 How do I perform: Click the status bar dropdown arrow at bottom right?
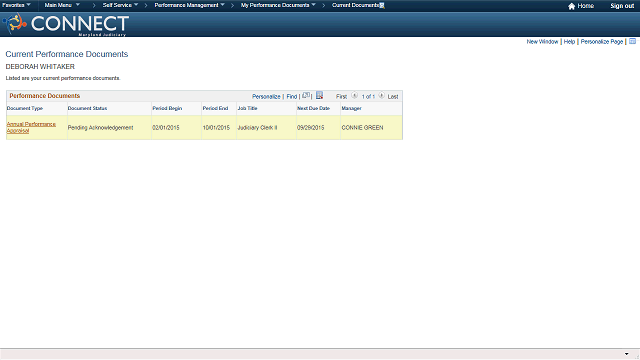pyautogui.click(x=627, y=354)
